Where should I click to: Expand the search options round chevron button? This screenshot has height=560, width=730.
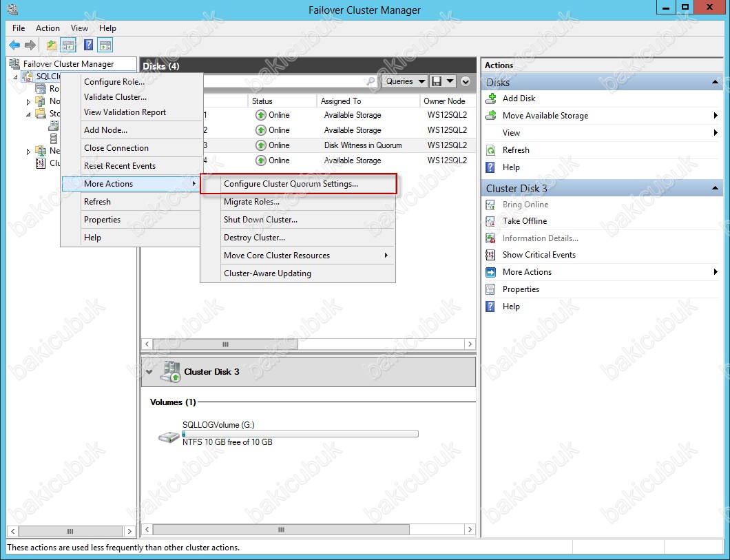click(466, 81)
